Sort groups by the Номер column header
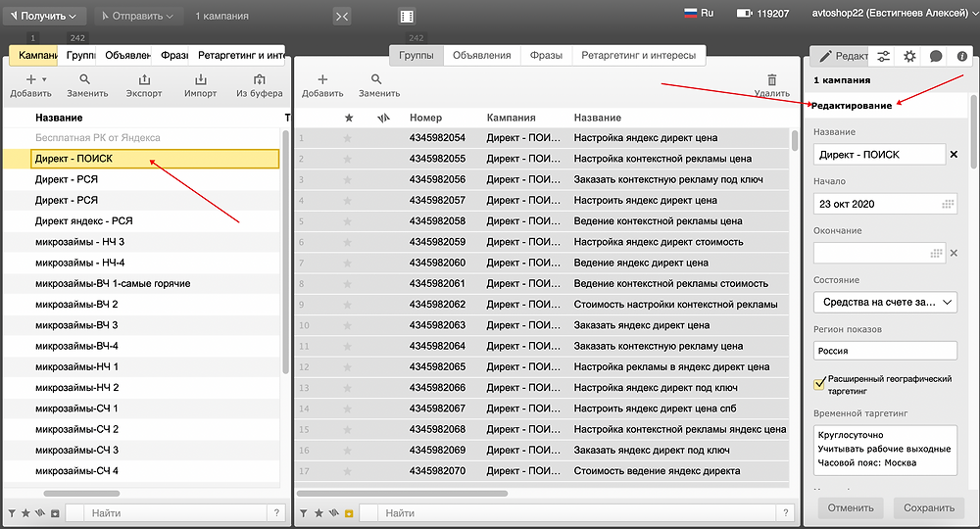Image resolution: width=980 pixels, height=529 pixels. (x=425, y=118)
